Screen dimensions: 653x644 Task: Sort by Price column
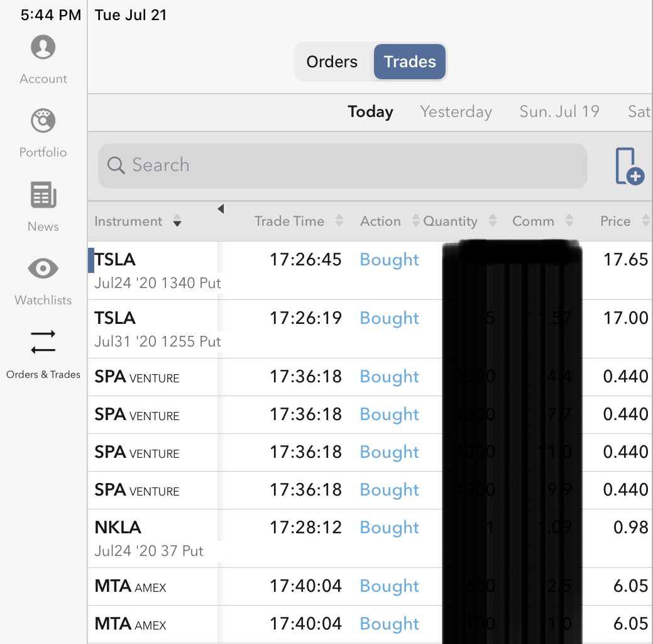pyautogui.click(x=623, y=221)
